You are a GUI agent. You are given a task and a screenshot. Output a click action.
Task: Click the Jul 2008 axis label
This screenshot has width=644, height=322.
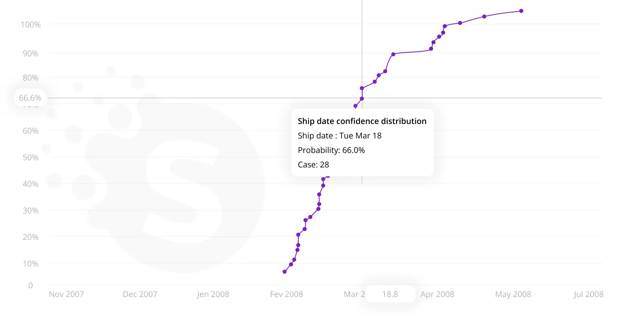pyautogui.click(x=588, y=294)
